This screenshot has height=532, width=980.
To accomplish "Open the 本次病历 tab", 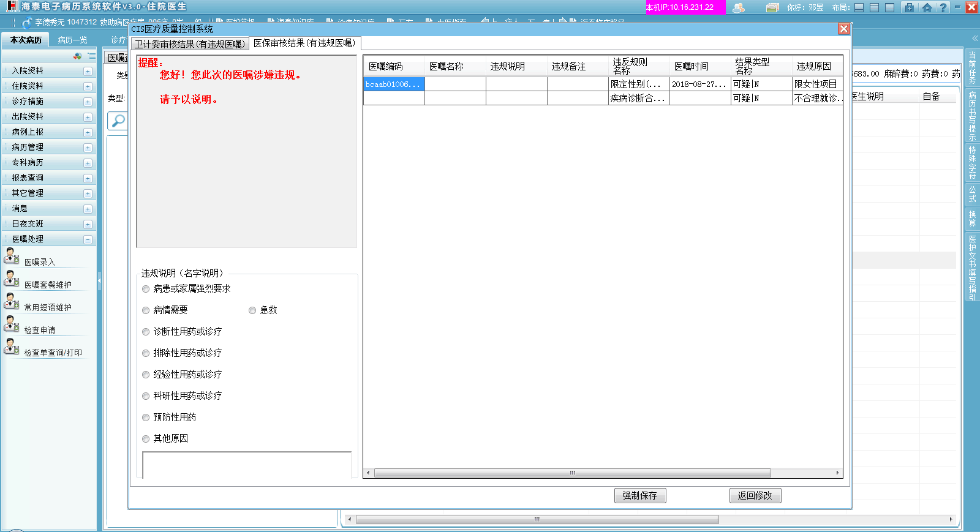I will (26, 40).
